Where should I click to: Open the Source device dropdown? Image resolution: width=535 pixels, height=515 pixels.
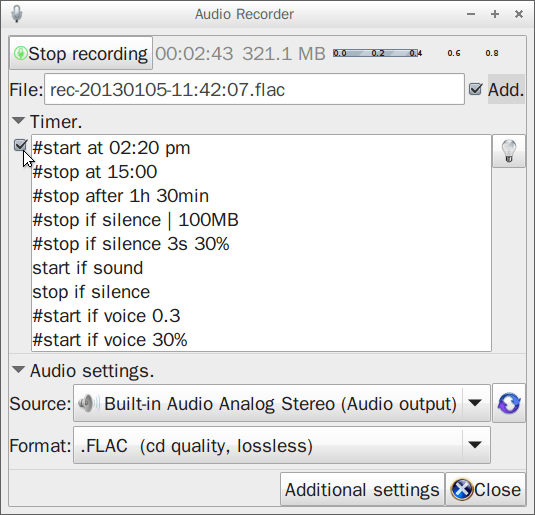coord(282,403)
